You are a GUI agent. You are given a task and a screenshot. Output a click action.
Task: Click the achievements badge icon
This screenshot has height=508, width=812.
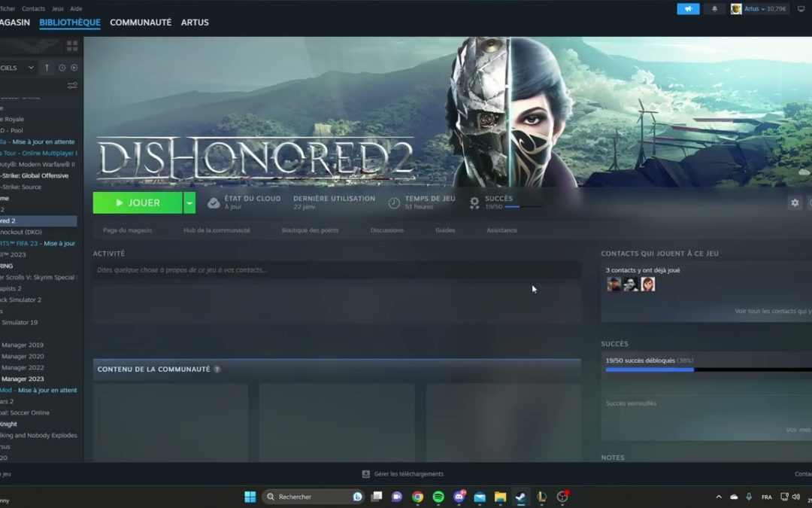[474, 202]
